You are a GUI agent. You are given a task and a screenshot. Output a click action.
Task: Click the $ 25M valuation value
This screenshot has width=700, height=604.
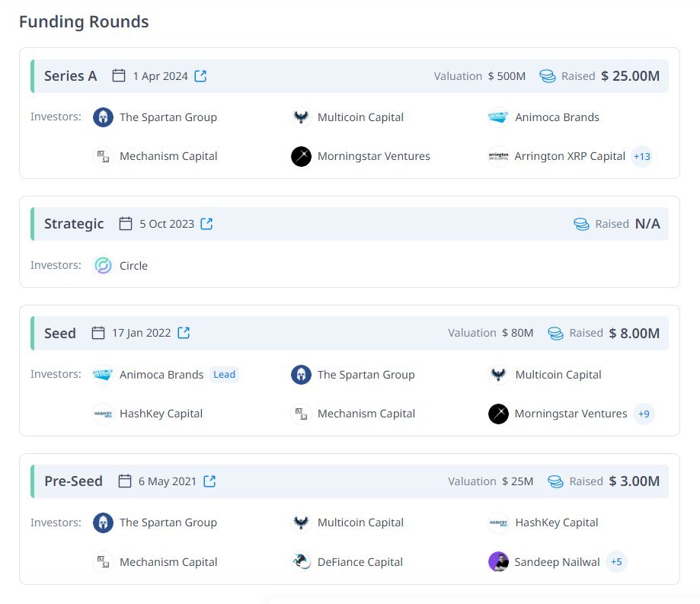tap(517, 481)
